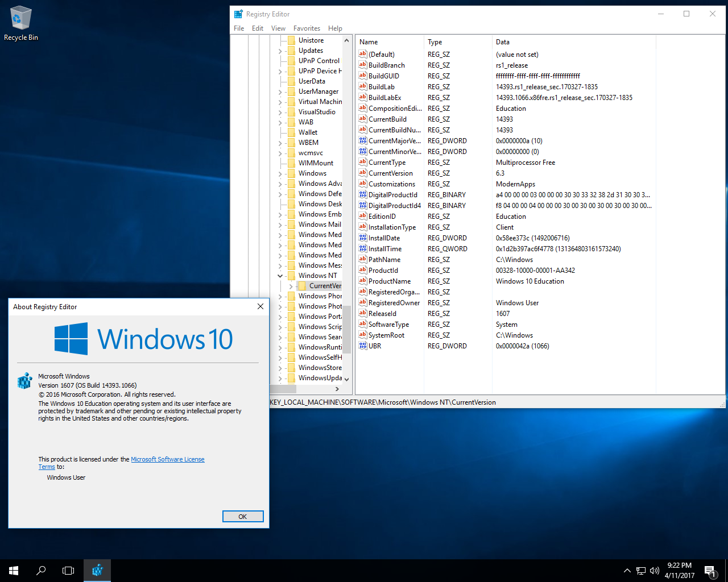The height and width of the screenshot is (582, 728).
Task: Select the VisualStudio tree item
Action: point(317,112)
